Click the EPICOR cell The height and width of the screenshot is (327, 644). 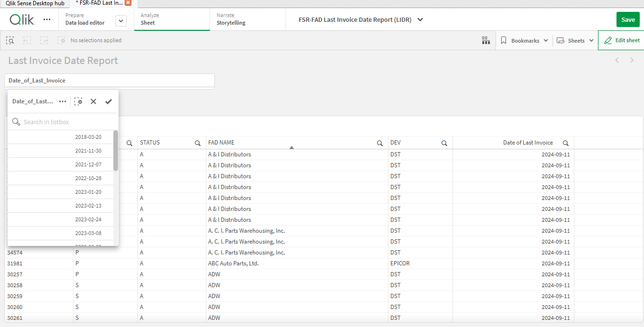[420, 263]
